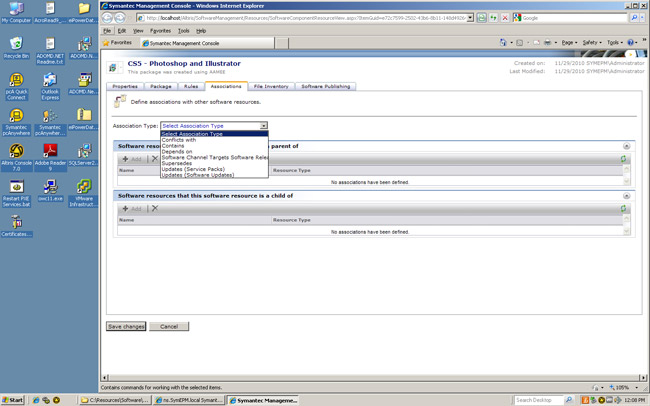Open owc11.exe desktop icon
Screen dimensions: 650x406
(x=50, y=191)
